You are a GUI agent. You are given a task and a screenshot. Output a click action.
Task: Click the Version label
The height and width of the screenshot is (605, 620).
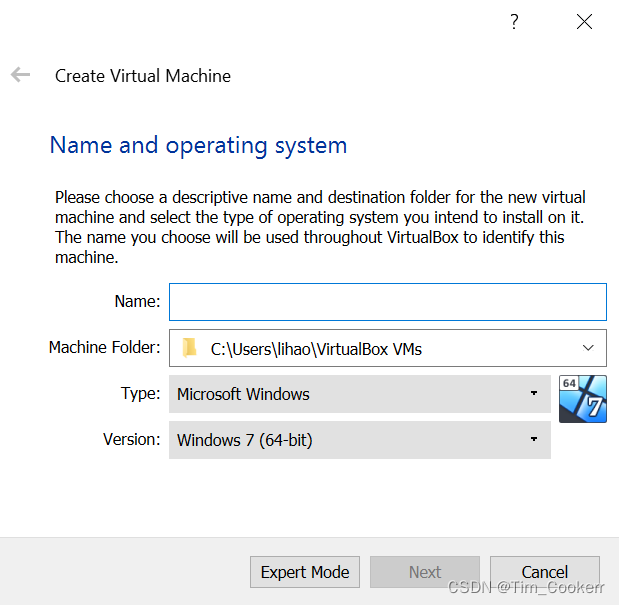132,439
